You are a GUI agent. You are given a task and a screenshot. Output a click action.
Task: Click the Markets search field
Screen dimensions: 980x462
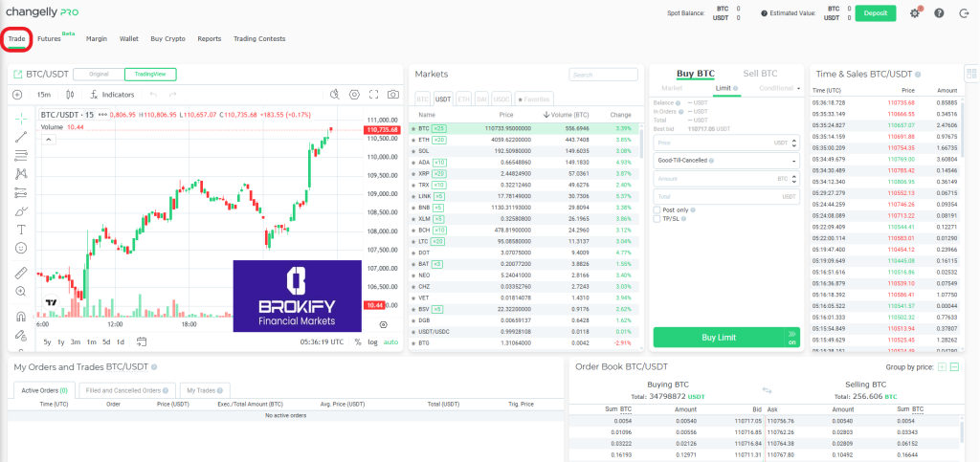[602, 75]
